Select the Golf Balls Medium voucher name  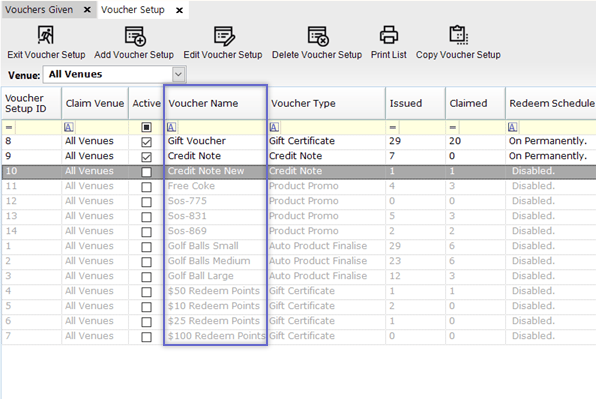pos(209,261)
